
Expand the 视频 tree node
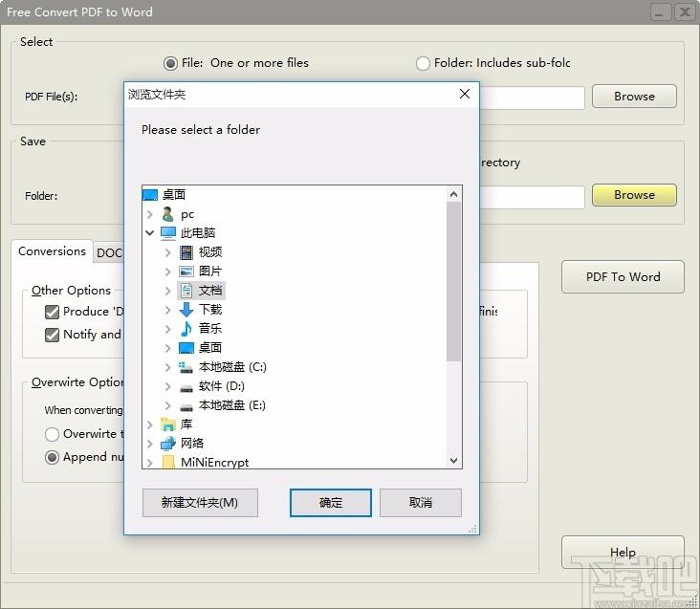coord(168,252)
